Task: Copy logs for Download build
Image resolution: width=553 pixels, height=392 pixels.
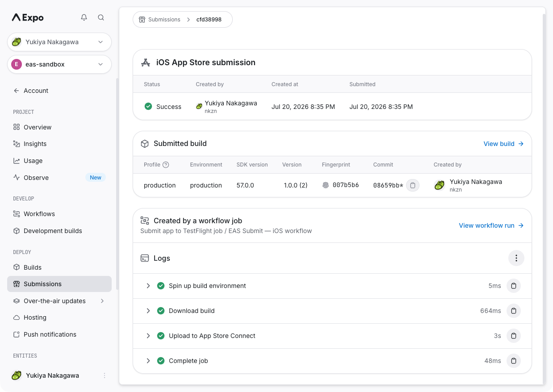Action: [x=514, y=311]
